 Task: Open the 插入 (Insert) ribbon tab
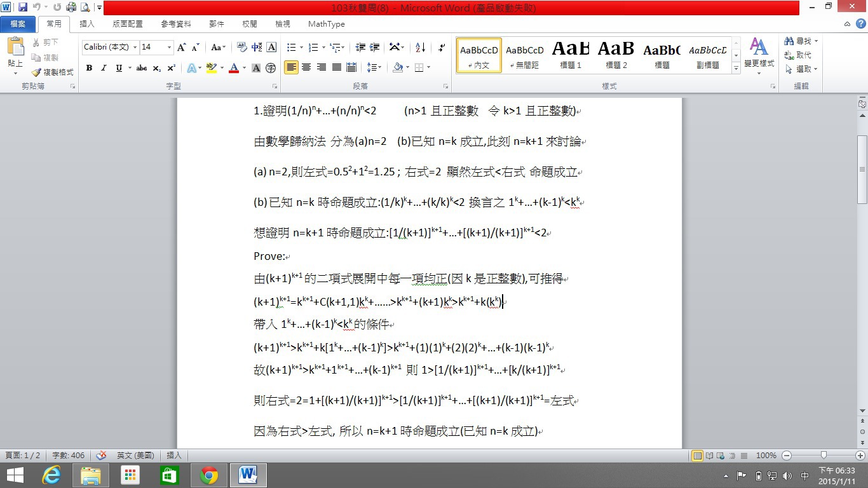87,24
